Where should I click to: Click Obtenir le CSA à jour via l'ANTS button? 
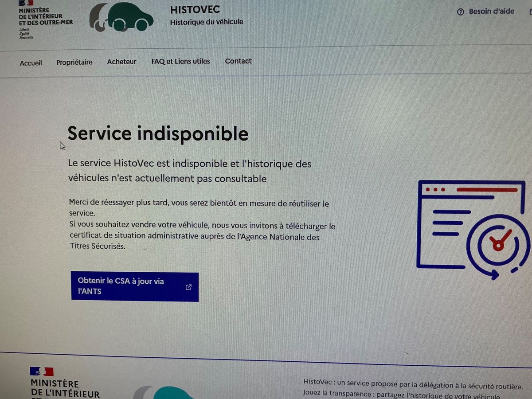tap(135, 286)
